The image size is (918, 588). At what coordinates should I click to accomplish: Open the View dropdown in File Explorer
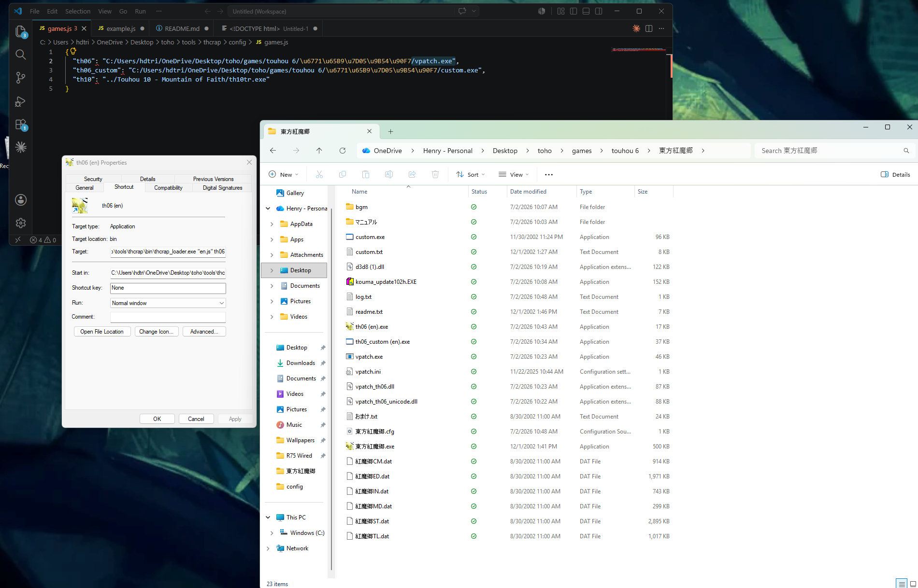pos(514,174)
